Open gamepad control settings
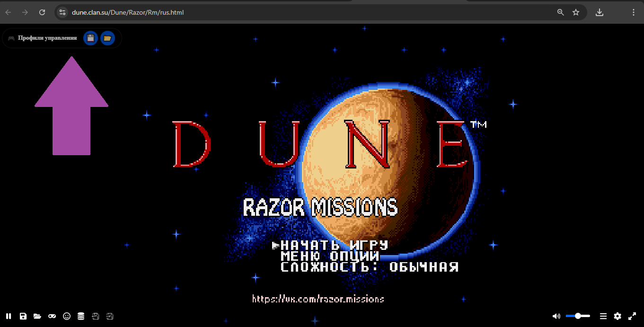 tap(52, 316)
